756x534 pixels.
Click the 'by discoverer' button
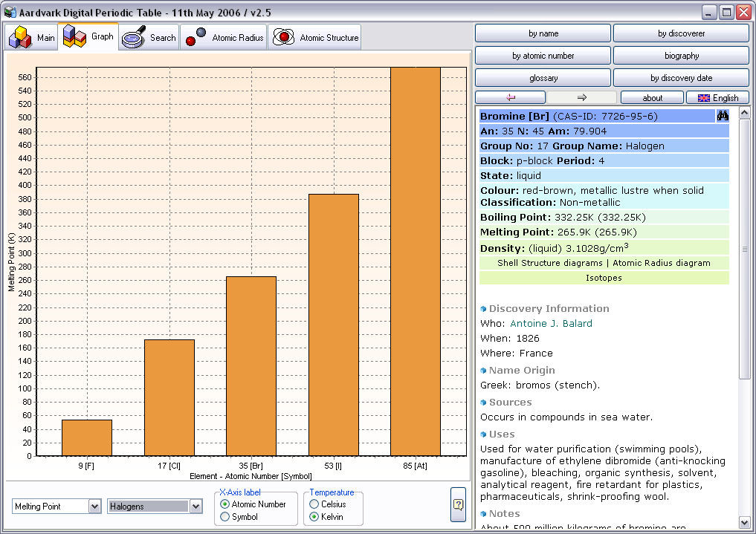(x=681, y=33)
